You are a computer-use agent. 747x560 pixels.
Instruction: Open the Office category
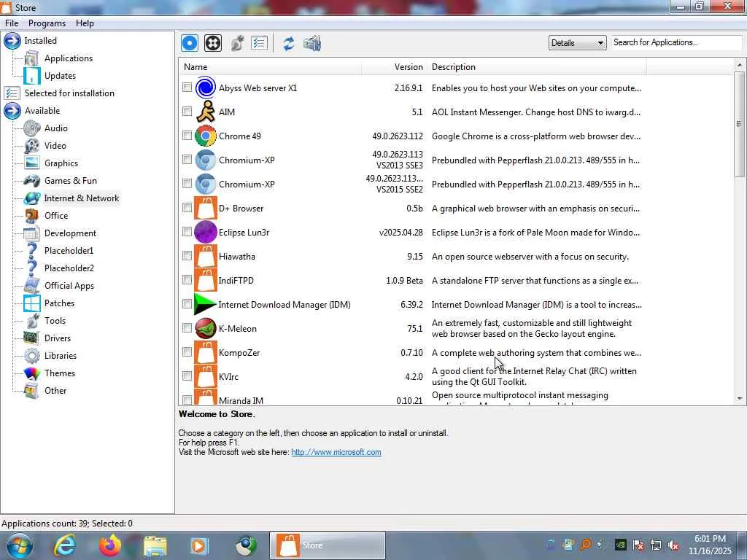point(56,216)
